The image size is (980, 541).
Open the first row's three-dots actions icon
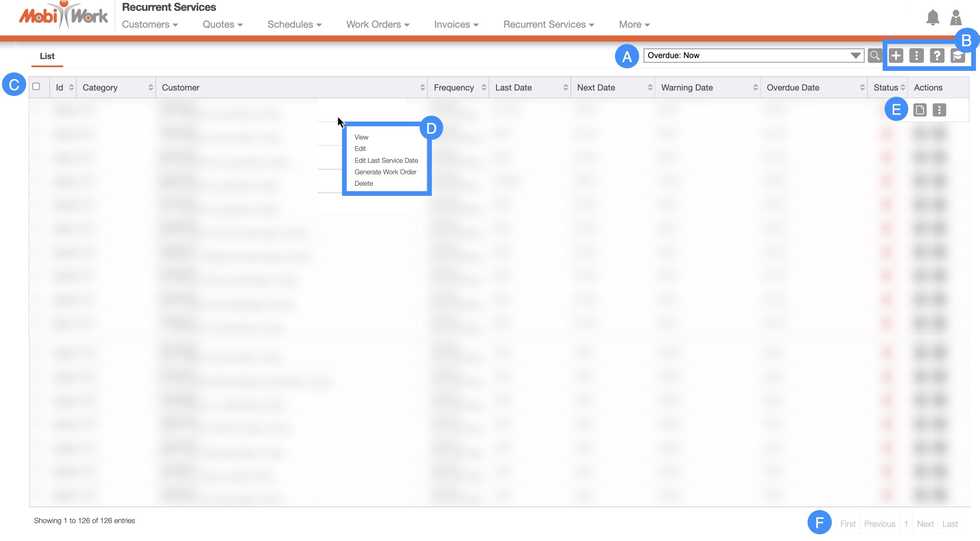[939, 110]
